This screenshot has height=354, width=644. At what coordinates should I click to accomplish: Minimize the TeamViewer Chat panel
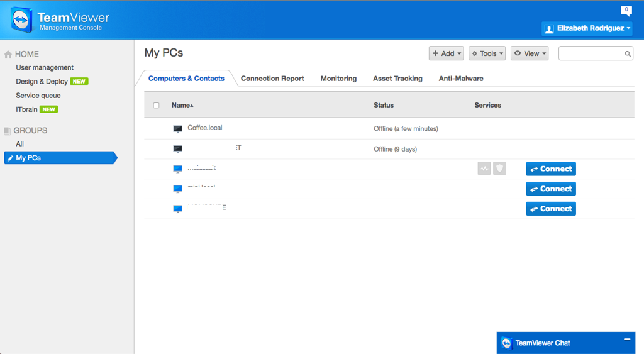point(627,339)
